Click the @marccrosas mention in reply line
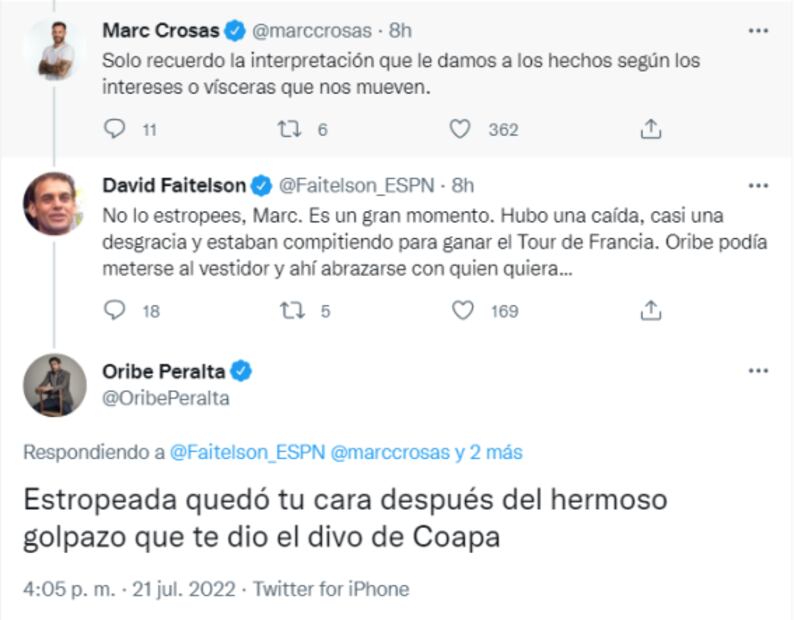Image resolution: width=794 pixels, height=620 pixels. point(390,452)
